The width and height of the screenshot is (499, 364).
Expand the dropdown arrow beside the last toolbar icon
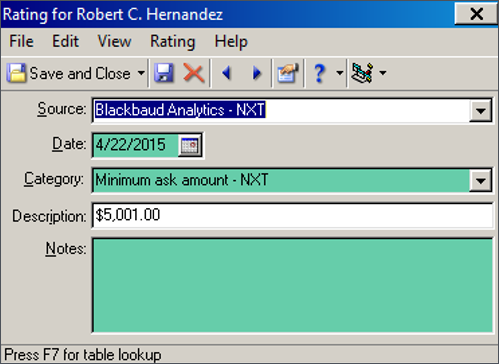pos(383,73)
